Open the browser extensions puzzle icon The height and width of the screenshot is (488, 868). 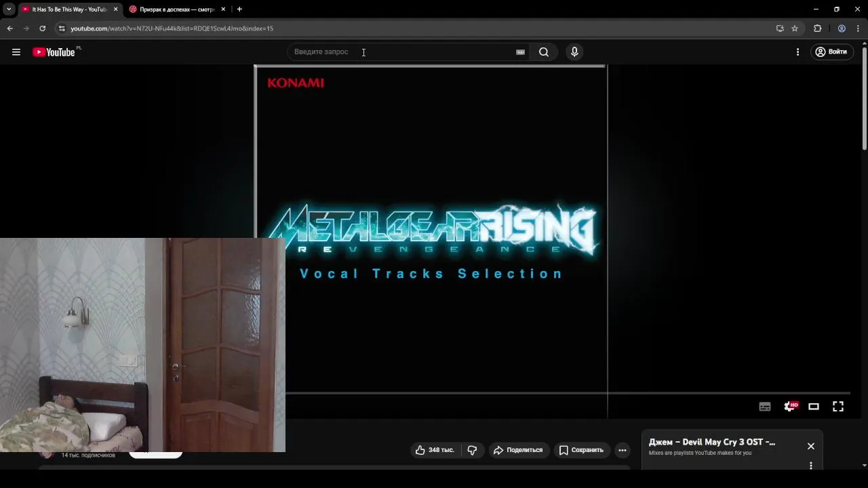coord(817,28)
